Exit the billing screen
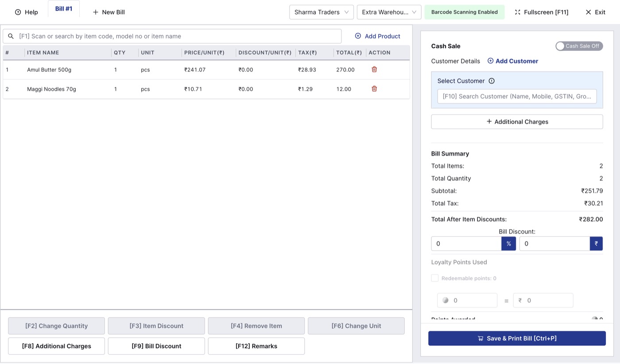620x364 pixels. pyautogui.click(x=595, y=12)
